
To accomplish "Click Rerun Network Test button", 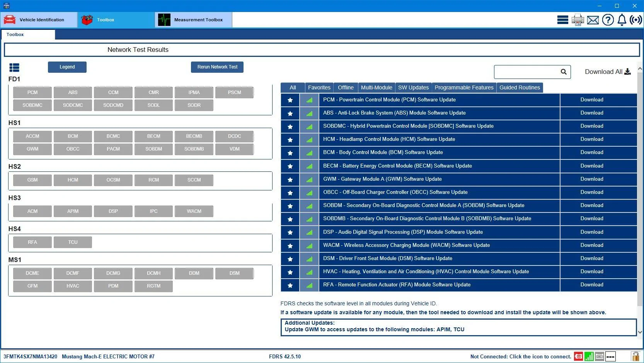I will point(217,67).
